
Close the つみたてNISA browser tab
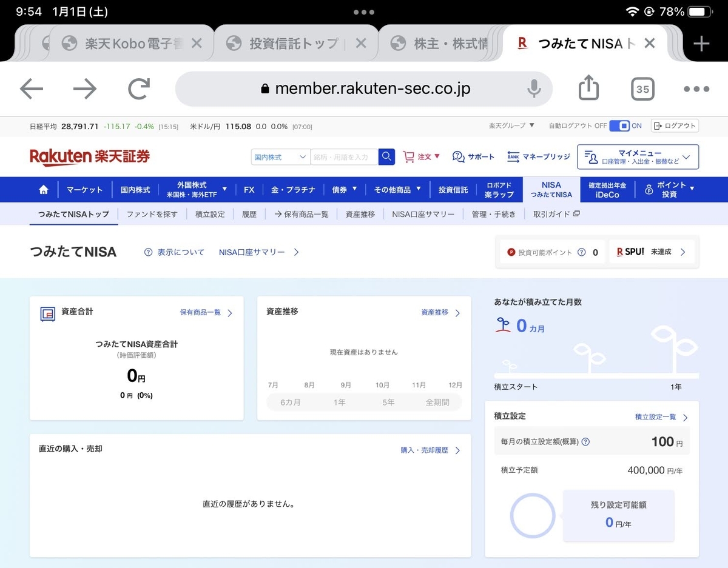point(649,43)
